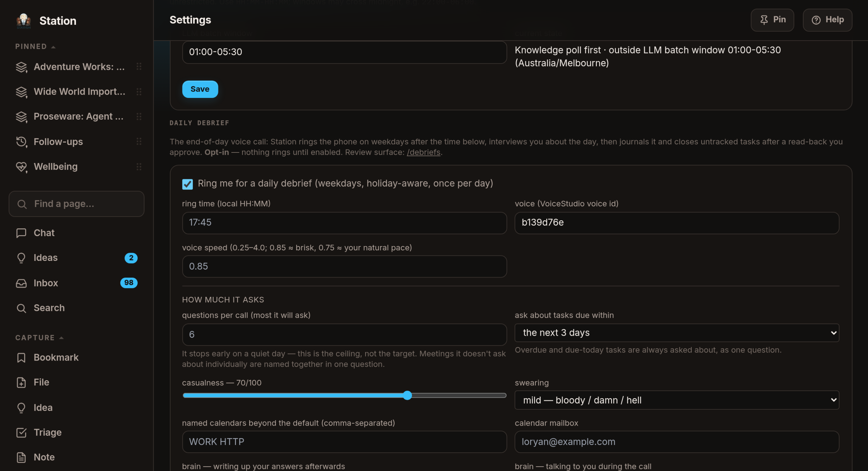Click Bookmark capture icon
Image resolution: width=868 pixels, height=471 pixels.
pyautogui.click(x=21, y=358)
